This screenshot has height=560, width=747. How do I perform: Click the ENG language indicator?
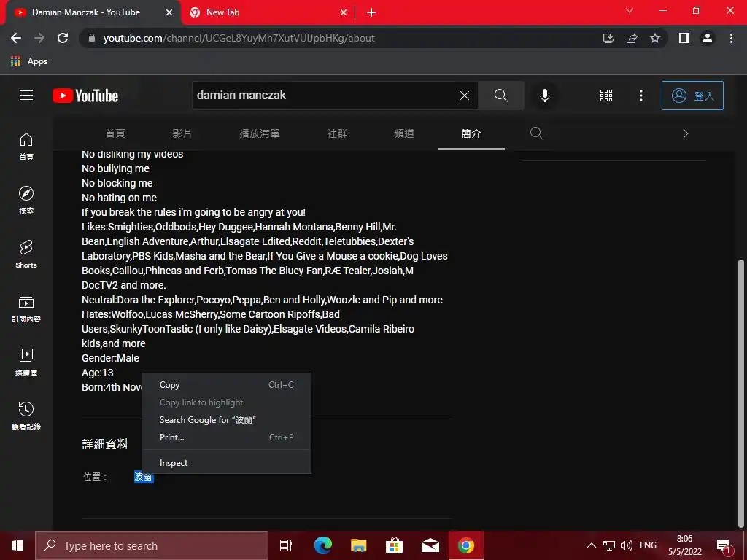(648, 545)
